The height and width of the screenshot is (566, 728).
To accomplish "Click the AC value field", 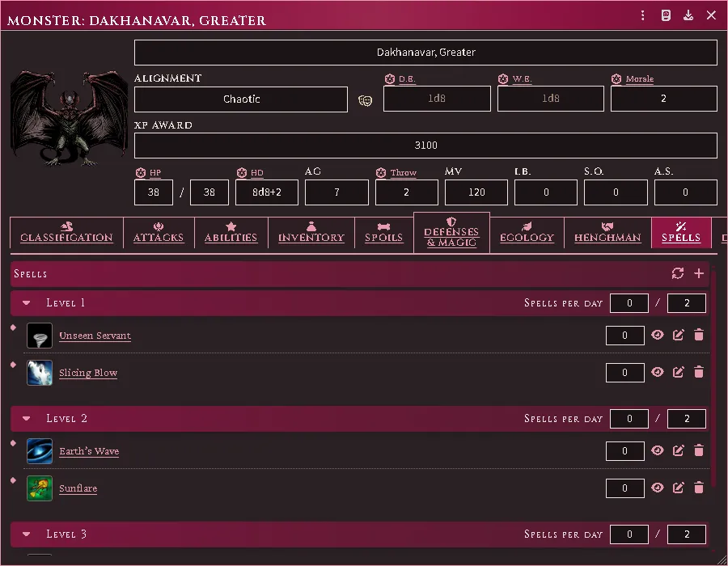I will point(336,192).
